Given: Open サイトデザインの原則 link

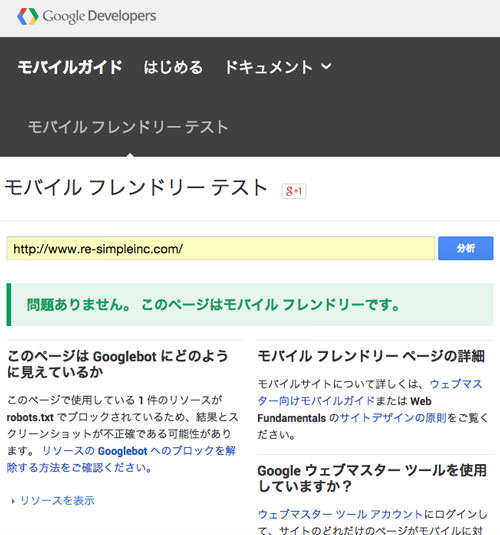Looking at the screenshot, I should point(393,418).
